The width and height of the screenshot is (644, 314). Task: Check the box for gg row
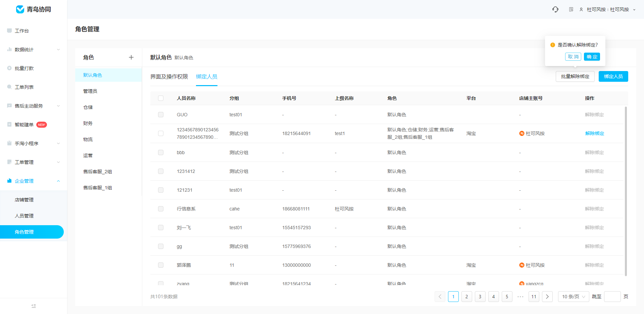(x=161, y=246)
